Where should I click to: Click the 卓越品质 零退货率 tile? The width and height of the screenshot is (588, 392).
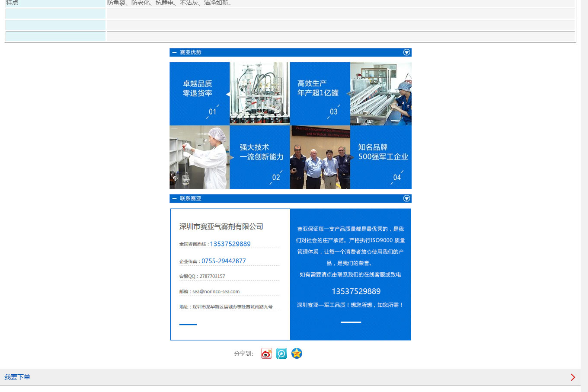click(199, 93)
